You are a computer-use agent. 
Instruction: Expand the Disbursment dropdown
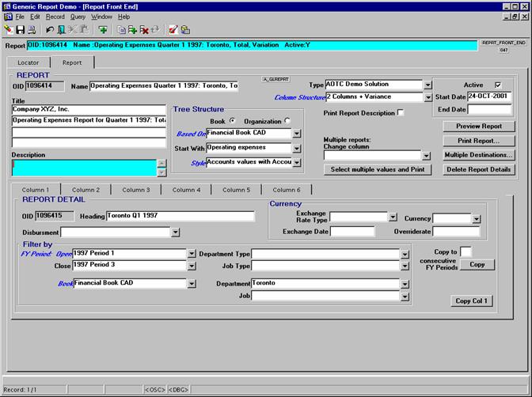175,233
